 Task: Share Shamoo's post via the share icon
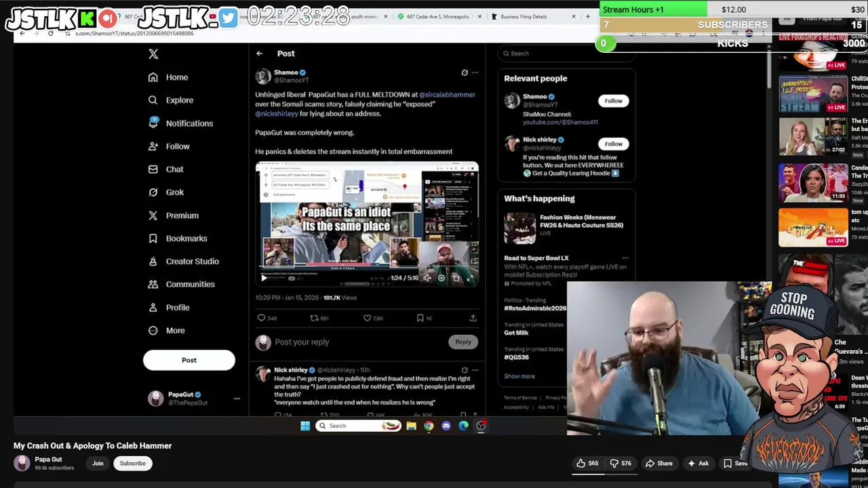tap(473, 318)
